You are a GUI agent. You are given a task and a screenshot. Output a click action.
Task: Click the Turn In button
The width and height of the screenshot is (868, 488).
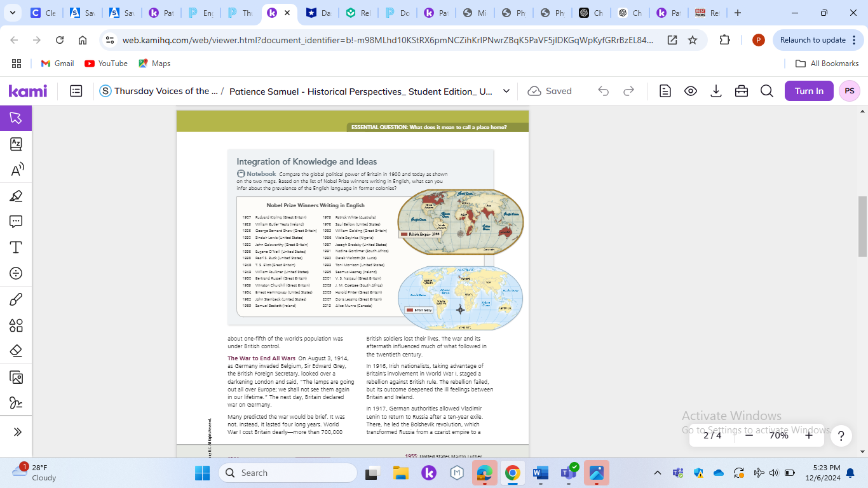[x=808, y=91]
